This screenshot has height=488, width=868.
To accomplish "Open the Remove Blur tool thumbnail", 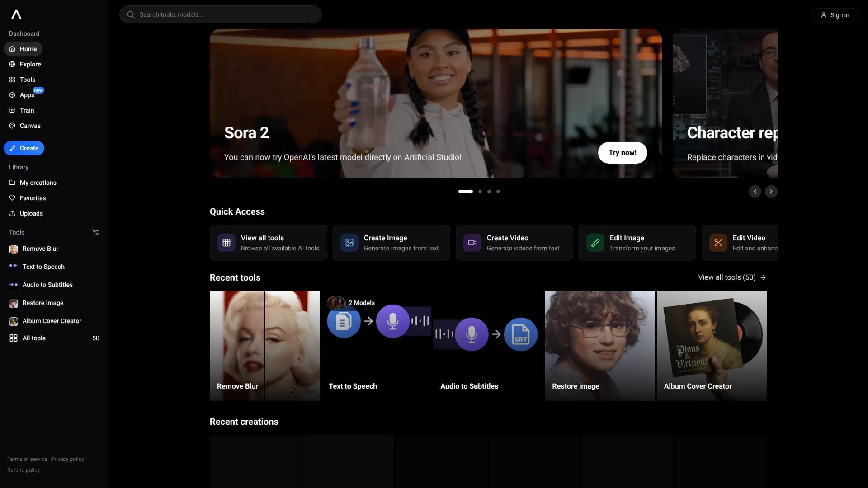I will pos(264,346).
